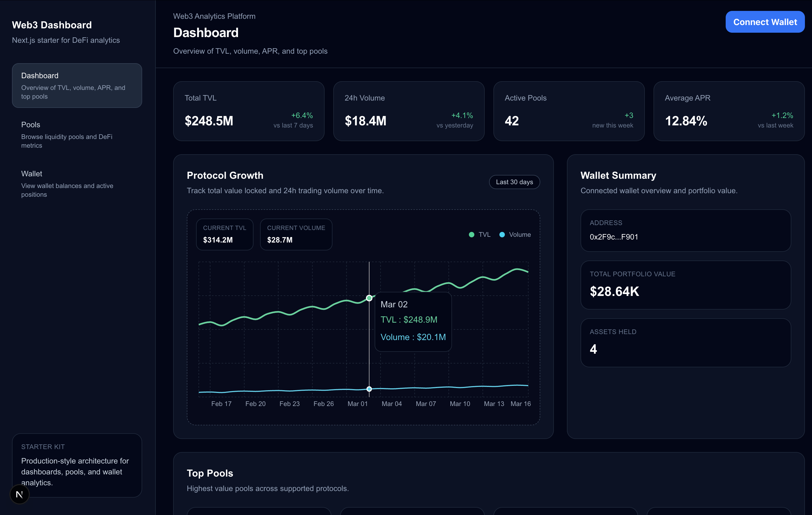Click the Current TVL $314.2M box
Image resolution: width=812 pixels, height=515 pixels.
[x=225, y=234]
